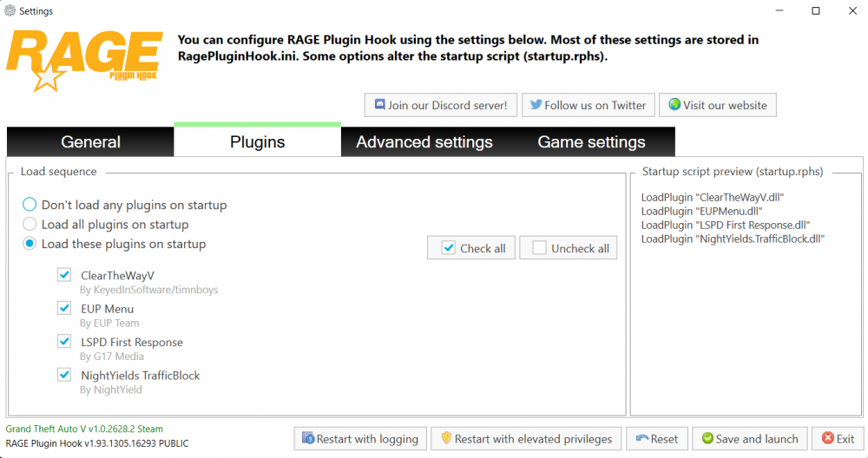Uncheck the ClearTheWayV plugin checkbox
Viewport: 868px width, 458px height.
click(x=64, y=274)
